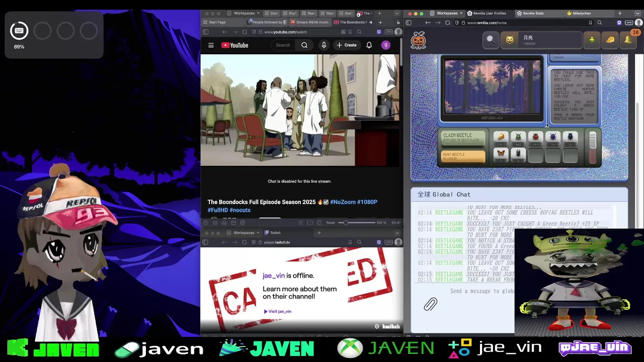
Task: Select the red beetle inventory slot
Action: point(535,138)
